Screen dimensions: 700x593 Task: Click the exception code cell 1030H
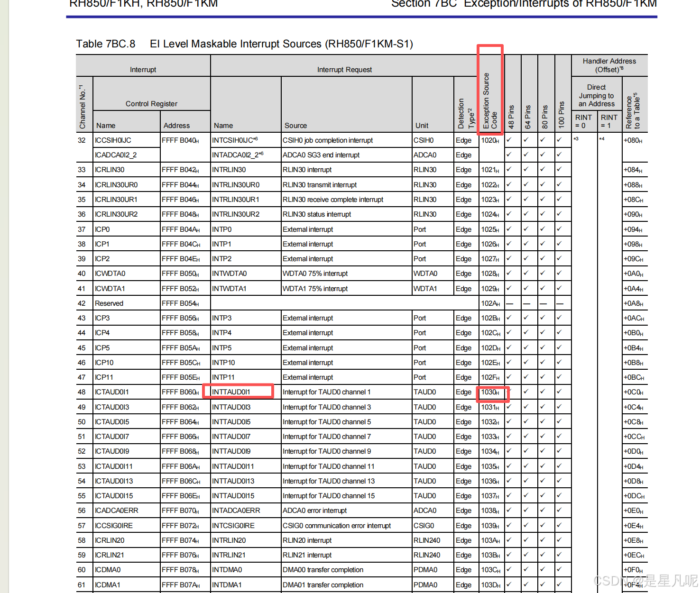490,392
